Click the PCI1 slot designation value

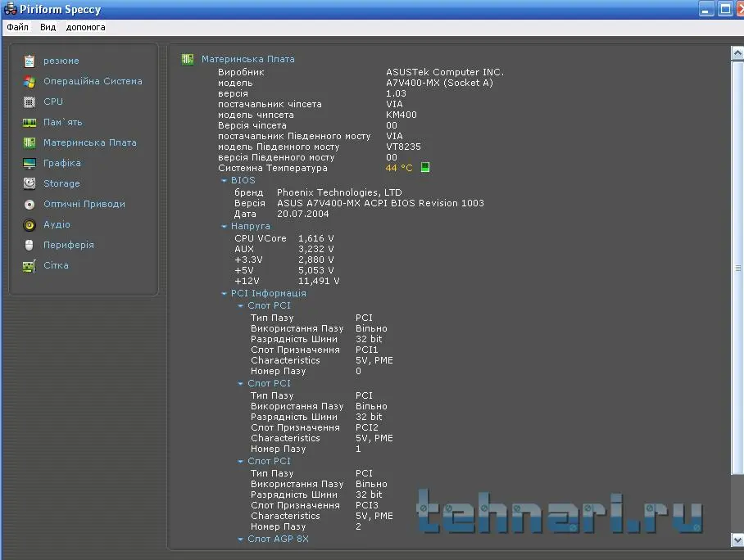(x=367, y=350)
